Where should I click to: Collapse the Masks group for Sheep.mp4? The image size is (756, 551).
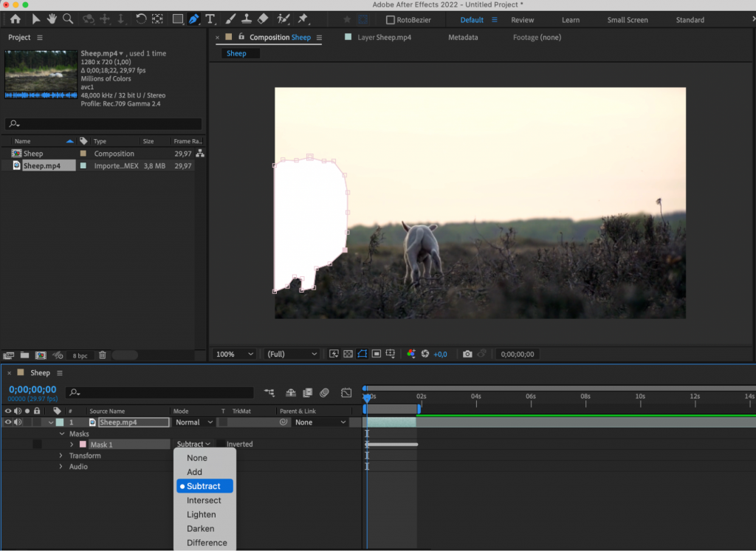(63, 434)
